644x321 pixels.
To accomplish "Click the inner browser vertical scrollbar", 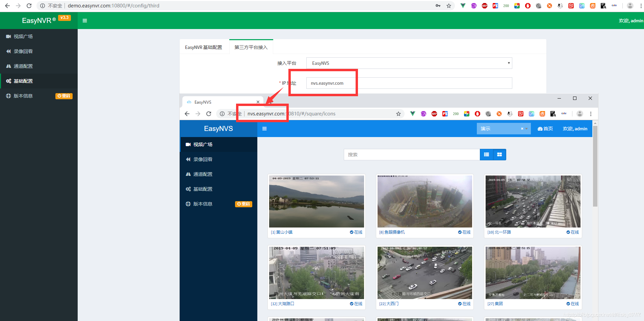I will pyautogui.click(x=595, y=166).
